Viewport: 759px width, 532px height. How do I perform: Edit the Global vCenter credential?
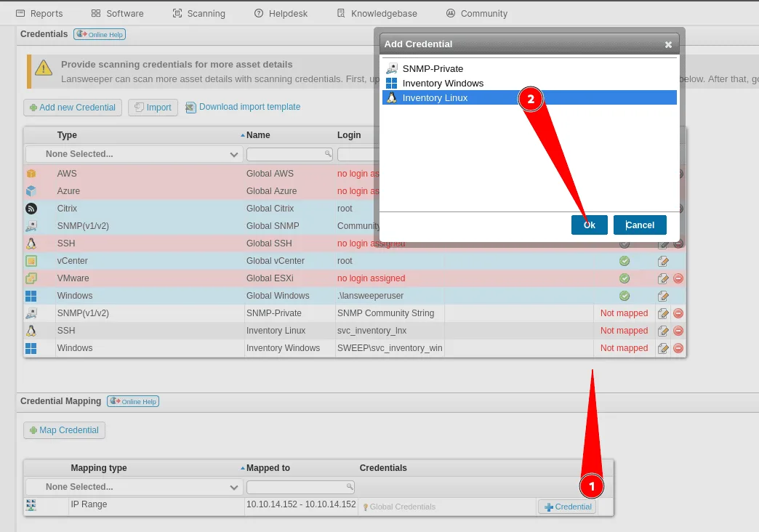(x=663, y=262)
